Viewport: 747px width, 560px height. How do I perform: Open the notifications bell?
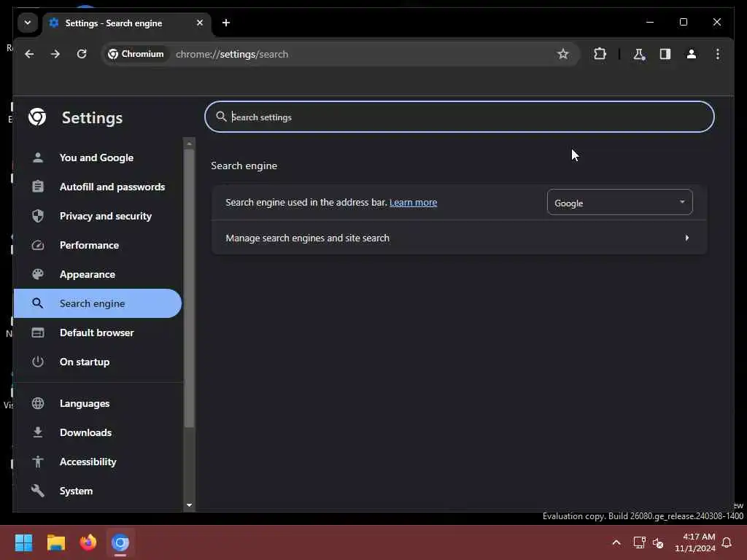pyautogui.click(x=727, y=542)
